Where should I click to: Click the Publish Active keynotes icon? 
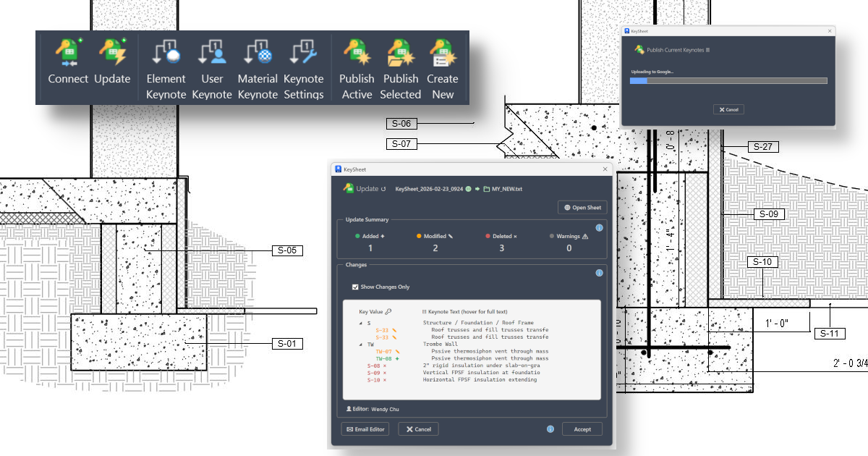pos(356,53)
